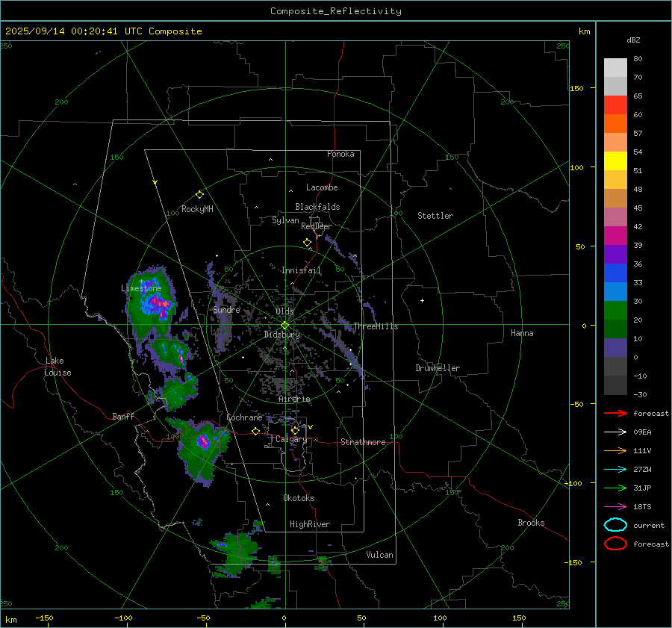Click the red forecast ellipse icon

615,544
